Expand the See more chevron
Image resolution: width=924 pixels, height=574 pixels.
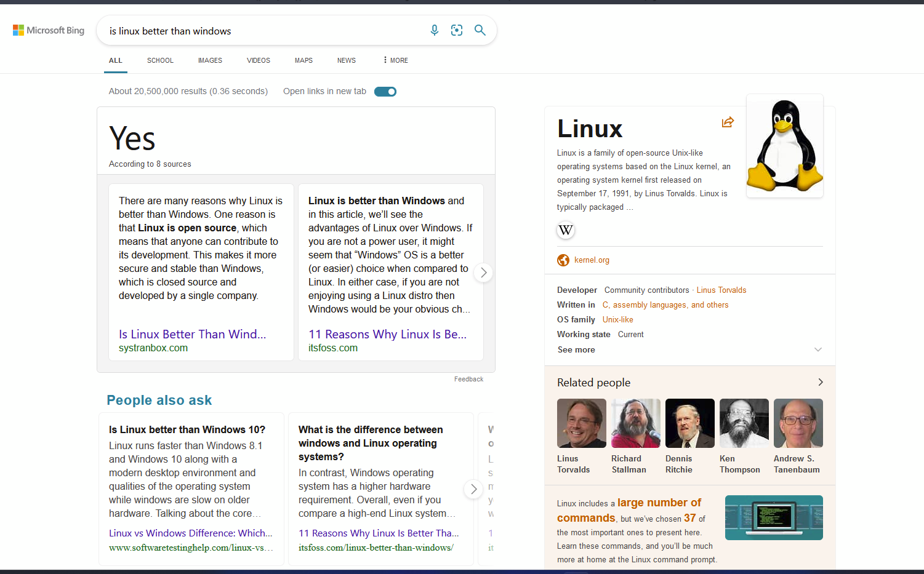click(x=818, y=349)
